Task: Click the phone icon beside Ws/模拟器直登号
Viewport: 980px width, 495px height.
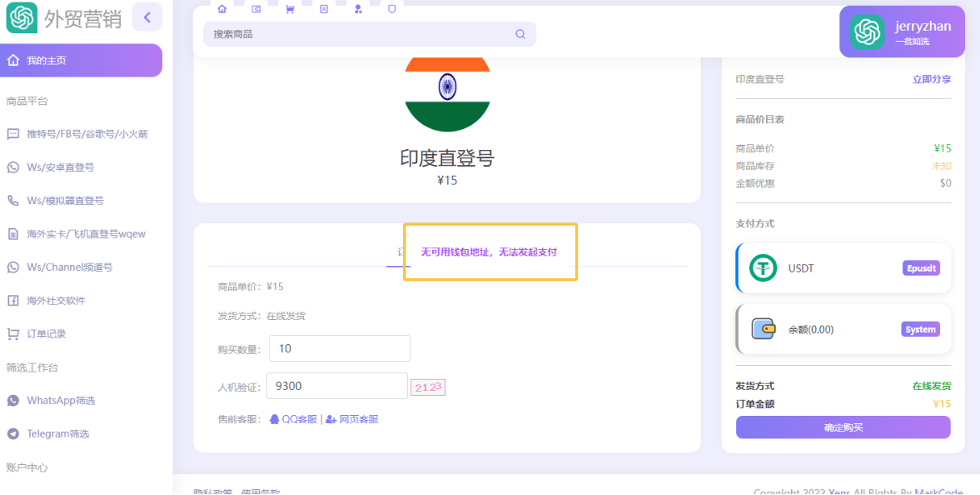Action: tap(12, 200)
